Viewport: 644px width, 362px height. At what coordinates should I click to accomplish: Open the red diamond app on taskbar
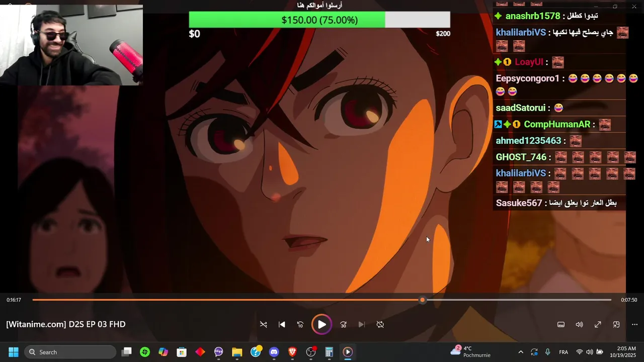point(200,352)
